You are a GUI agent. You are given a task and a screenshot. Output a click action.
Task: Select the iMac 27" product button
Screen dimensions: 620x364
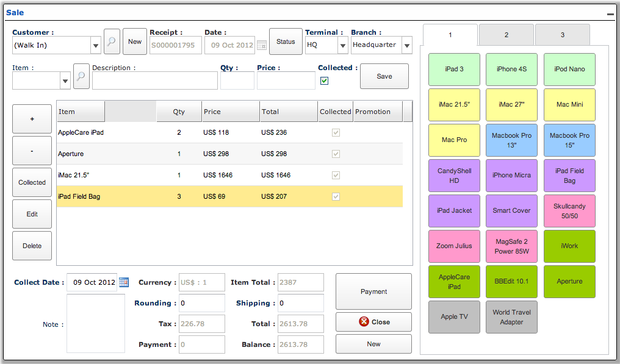pos(511,104)
